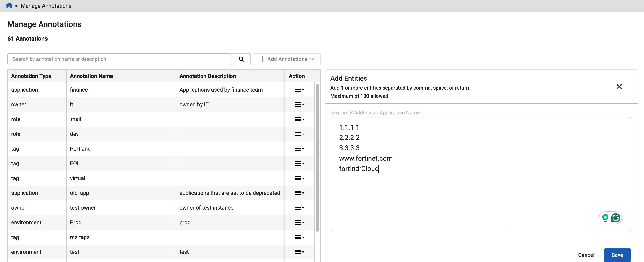The image size is (644, 262).
Task: Open action menu for Portland tag
Action: pos(300,149)
